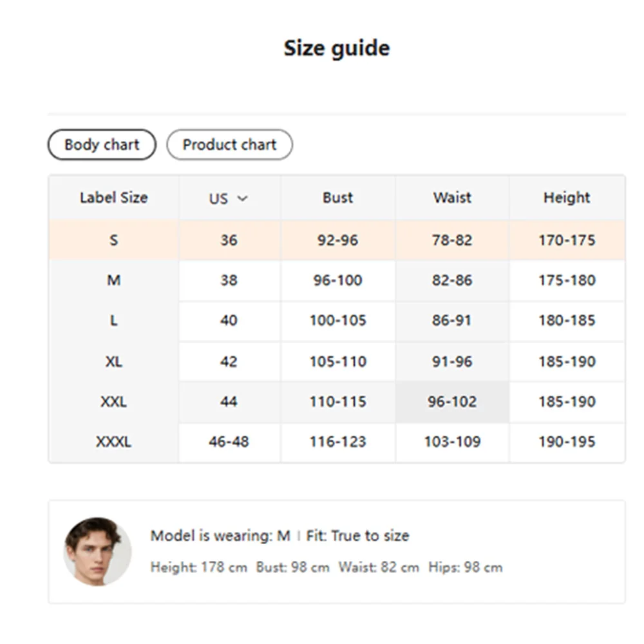Click the highlighted 96-102 waist cell
The image size is (644, 644).
tap(452, 402)
